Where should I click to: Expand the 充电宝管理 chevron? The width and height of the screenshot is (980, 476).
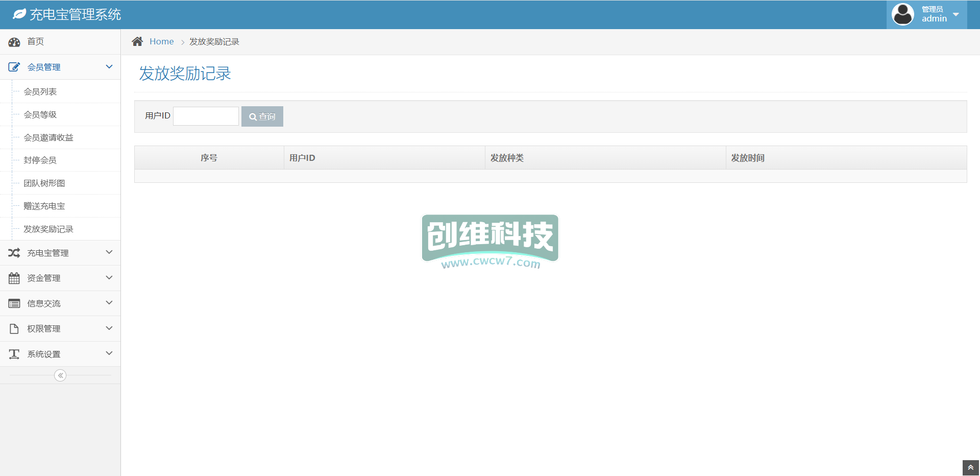[109, 252]
